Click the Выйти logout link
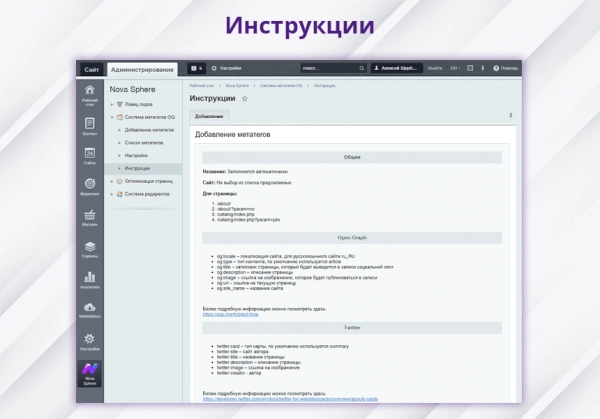The image size is (600, 419). pos(435,68)
